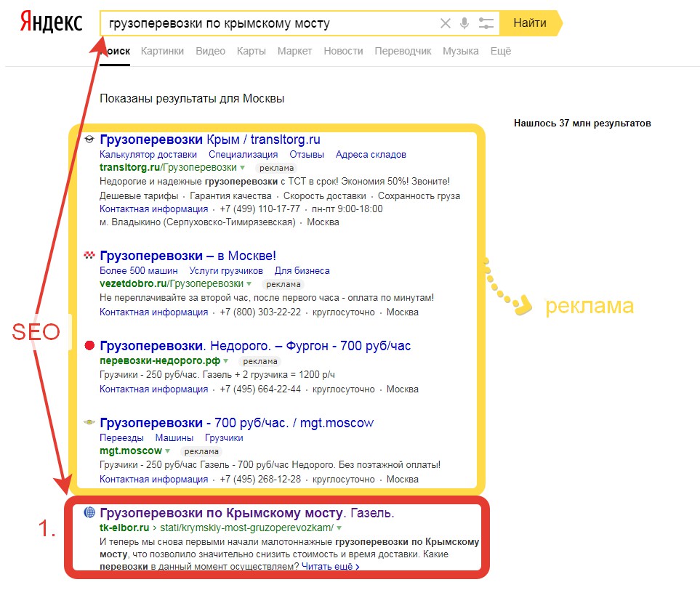The height and width of the screenshot is (590, 700).
Task: Switch to the Карты tab
Action: point(252,52)
